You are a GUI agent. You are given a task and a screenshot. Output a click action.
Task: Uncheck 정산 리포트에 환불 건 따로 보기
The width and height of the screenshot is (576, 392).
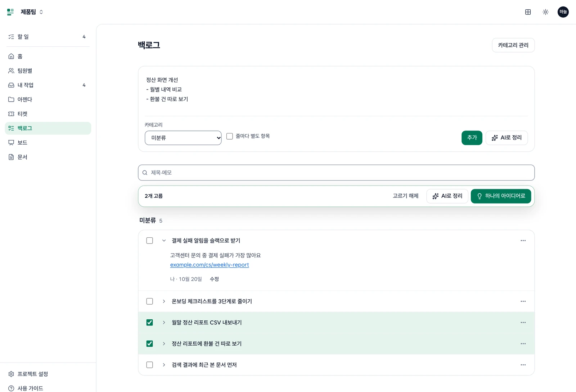coord(150,344)
